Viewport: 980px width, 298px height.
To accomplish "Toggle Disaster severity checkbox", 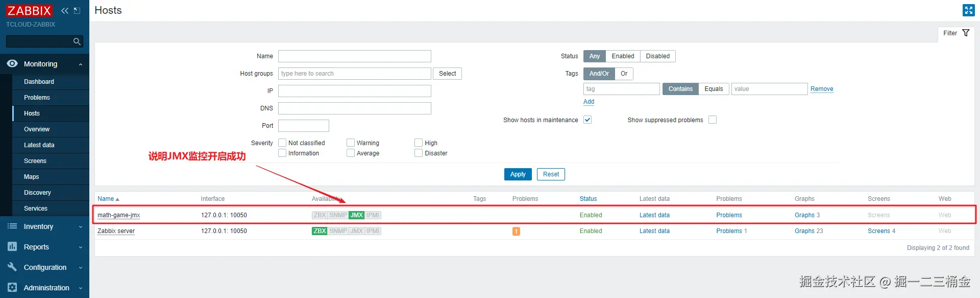I will [419, 153].
